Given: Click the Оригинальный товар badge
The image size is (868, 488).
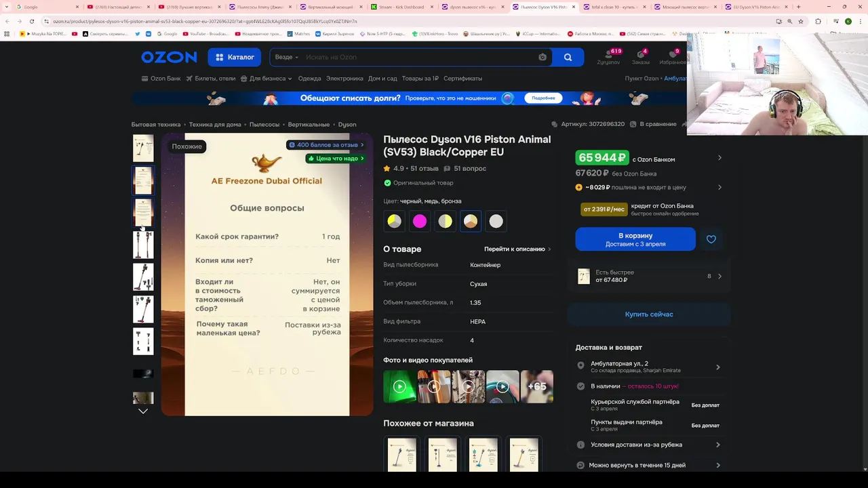Looking at the screenshot, I should (418, 183).
